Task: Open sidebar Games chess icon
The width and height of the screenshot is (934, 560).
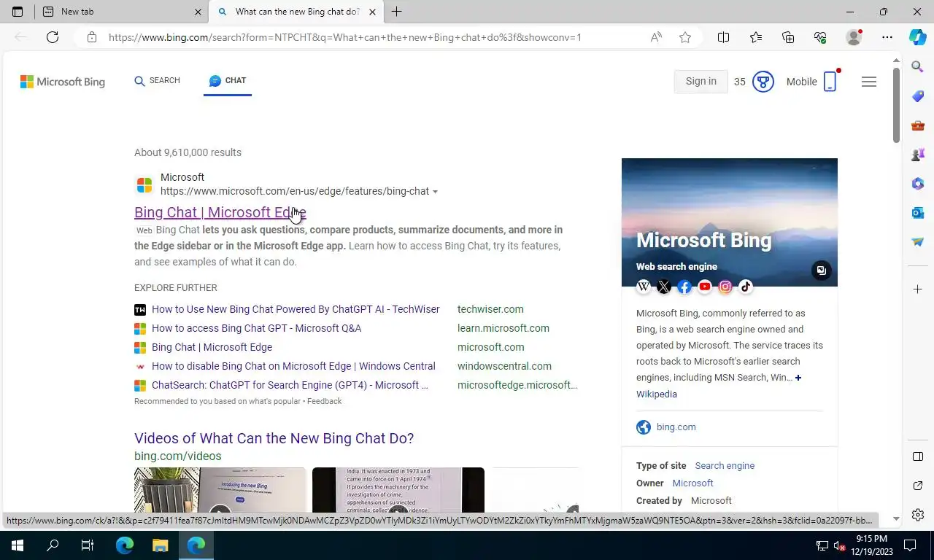Action: coord(918,155)
